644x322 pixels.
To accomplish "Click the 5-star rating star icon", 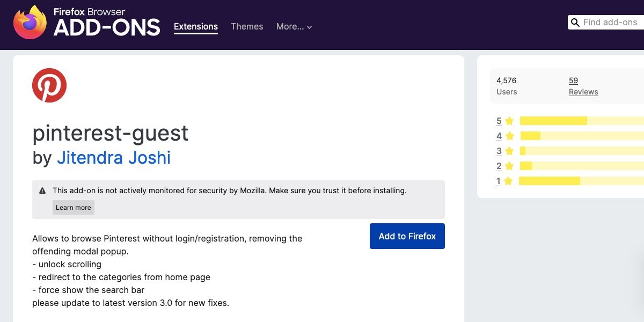I will pos(509,121).
